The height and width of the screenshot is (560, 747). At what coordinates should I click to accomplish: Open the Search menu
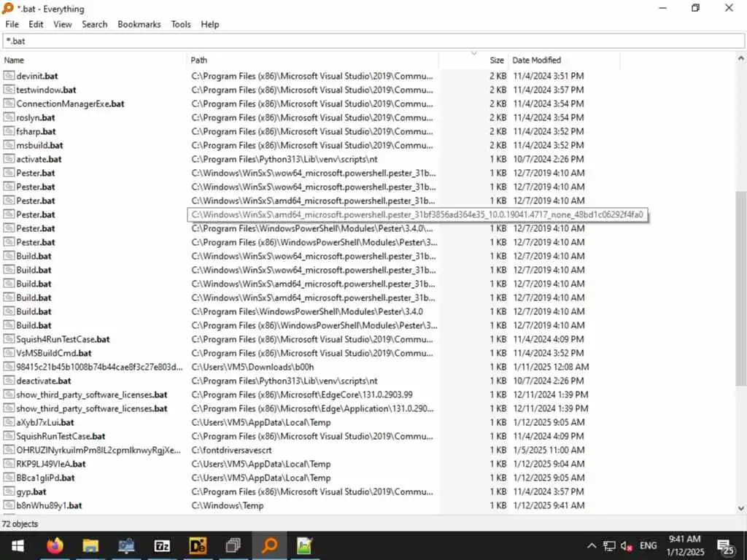pos(94,24)
